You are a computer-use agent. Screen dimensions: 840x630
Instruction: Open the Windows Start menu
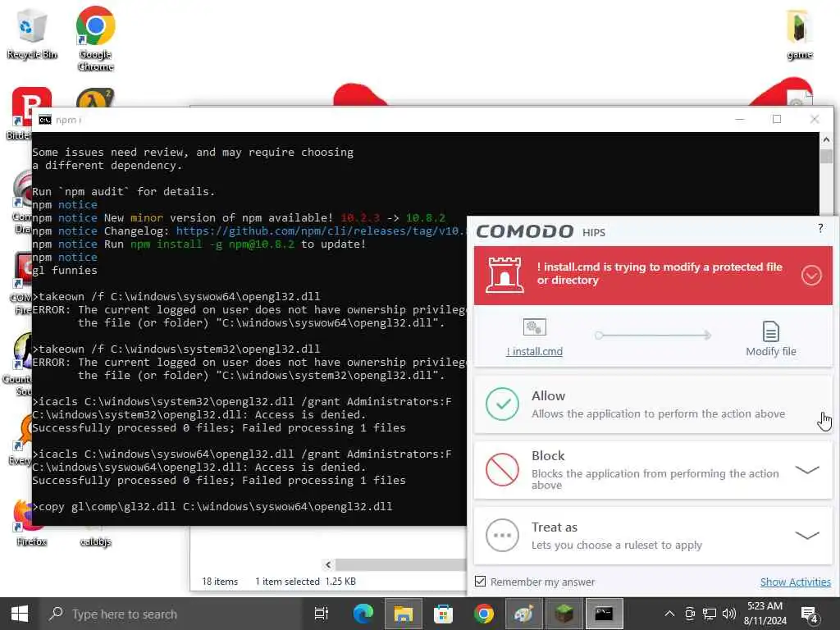pos(20,614)
